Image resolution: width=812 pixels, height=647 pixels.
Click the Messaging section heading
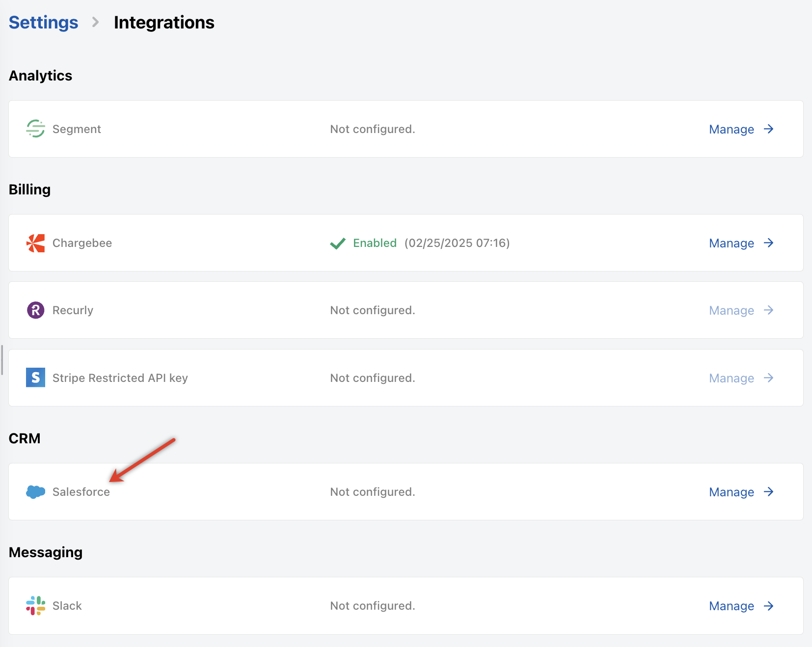pos(46,552)
